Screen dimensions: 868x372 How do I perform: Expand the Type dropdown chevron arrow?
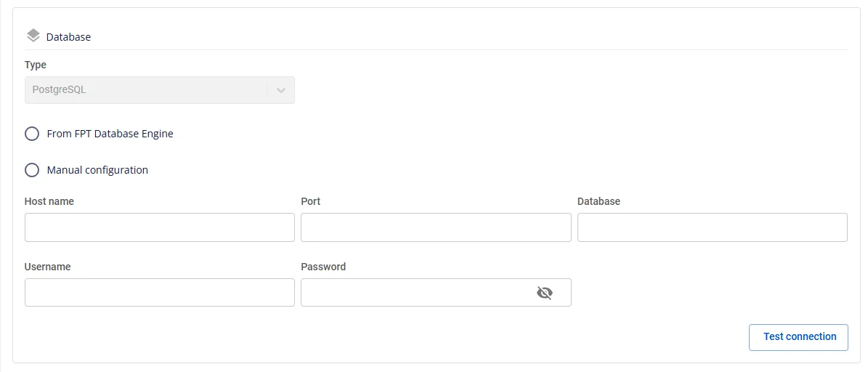pos(281,90)
